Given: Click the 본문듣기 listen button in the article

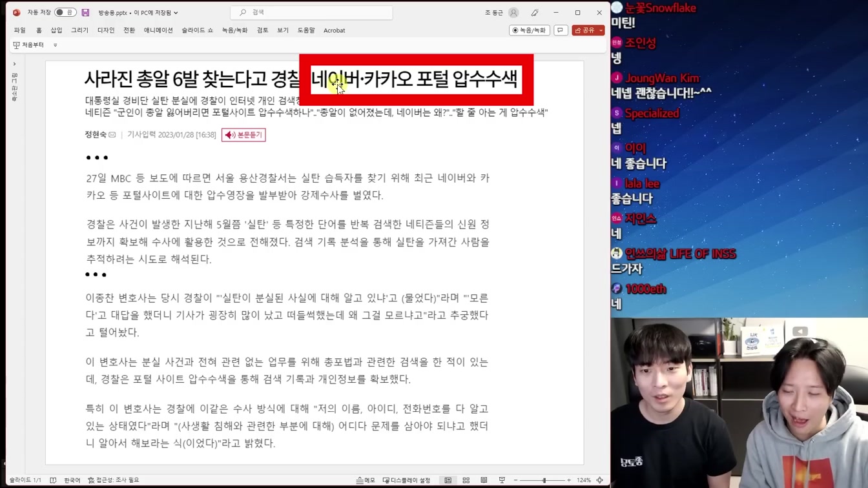Looking at the screenshot, I should pos(243,135).
